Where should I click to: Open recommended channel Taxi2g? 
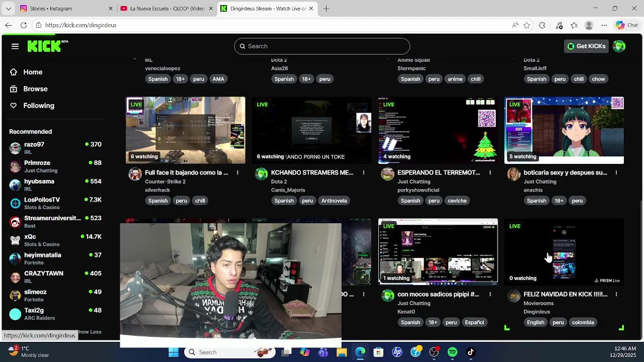point(55,314)
